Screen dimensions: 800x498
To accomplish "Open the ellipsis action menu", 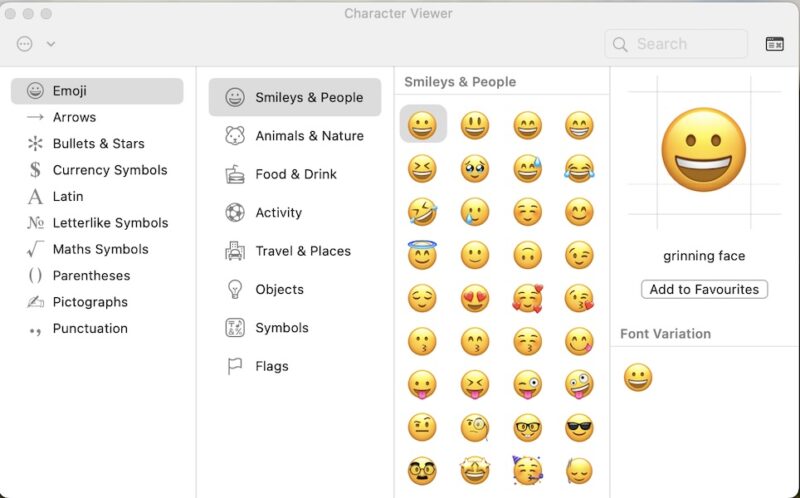I will coord(25,44).
